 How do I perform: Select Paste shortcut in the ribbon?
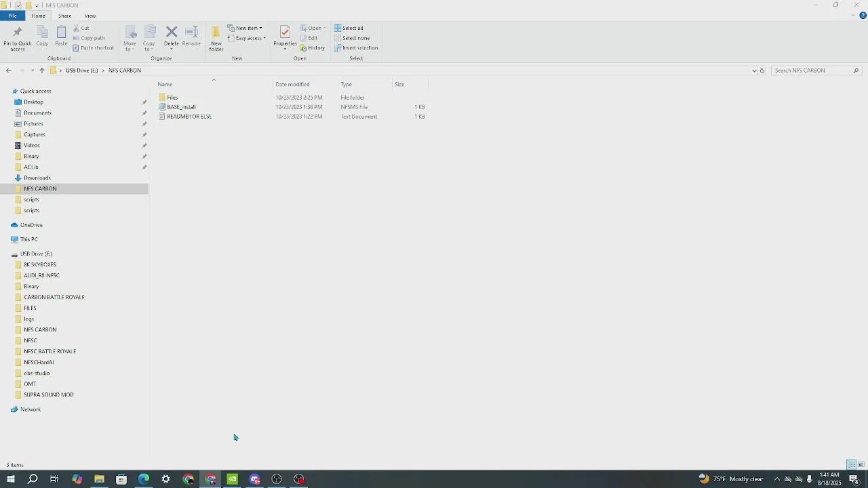(93, 48)
